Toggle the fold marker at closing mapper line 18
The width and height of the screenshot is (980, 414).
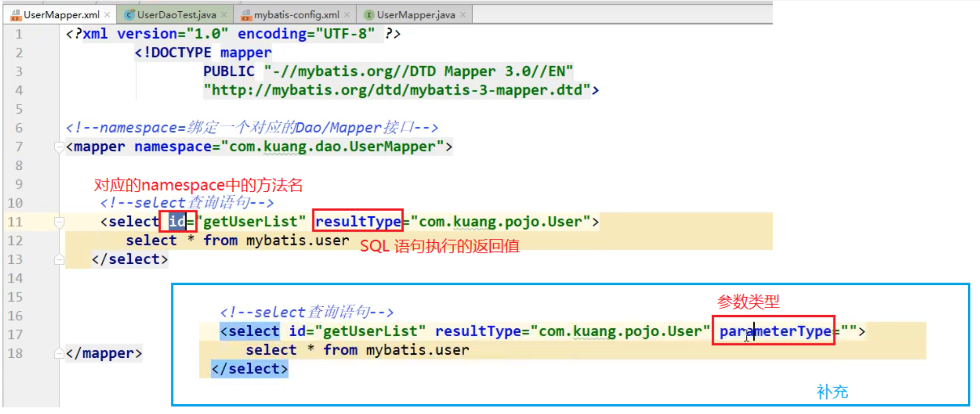click(x=59, y=353)
